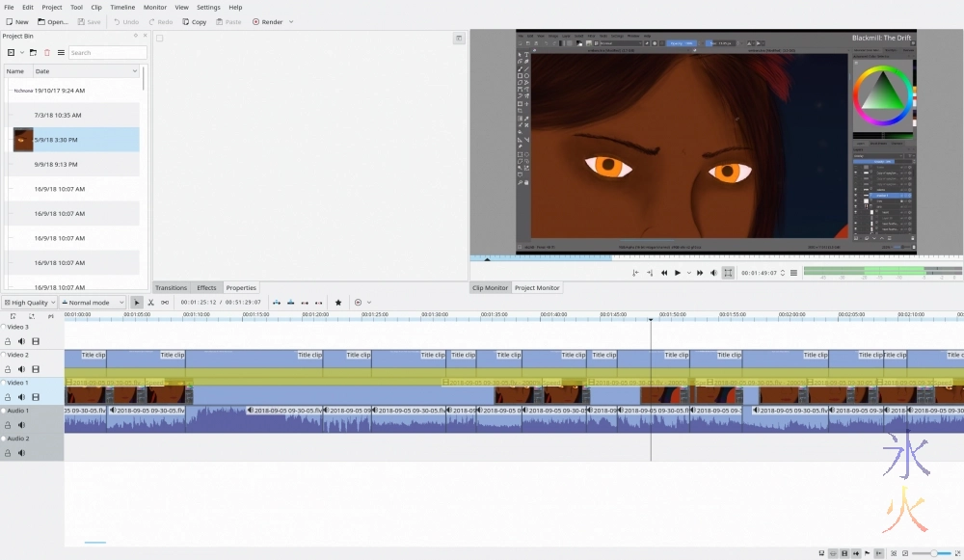Viewport: 964px width, 560px height.
Task: Open the High Quality preview dropdown
Action: coord(28,303)
